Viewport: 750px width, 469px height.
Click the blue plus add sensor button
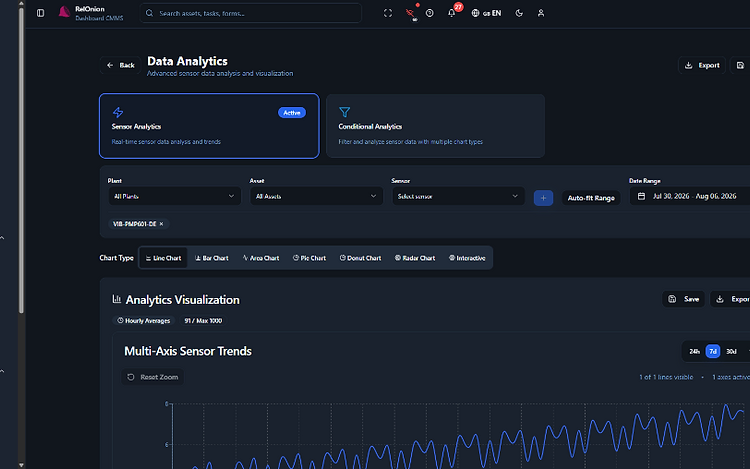543,198
